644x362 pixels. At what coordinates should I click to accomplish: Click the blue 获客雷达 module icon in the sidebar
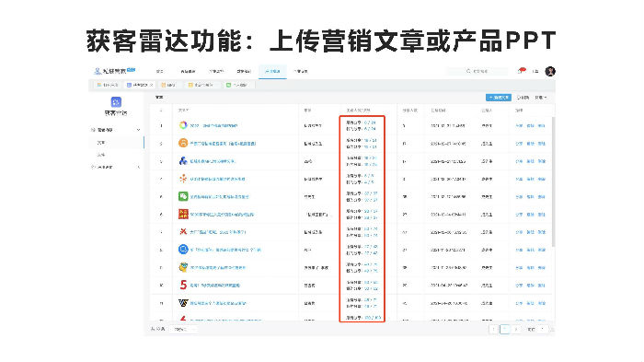116,101
